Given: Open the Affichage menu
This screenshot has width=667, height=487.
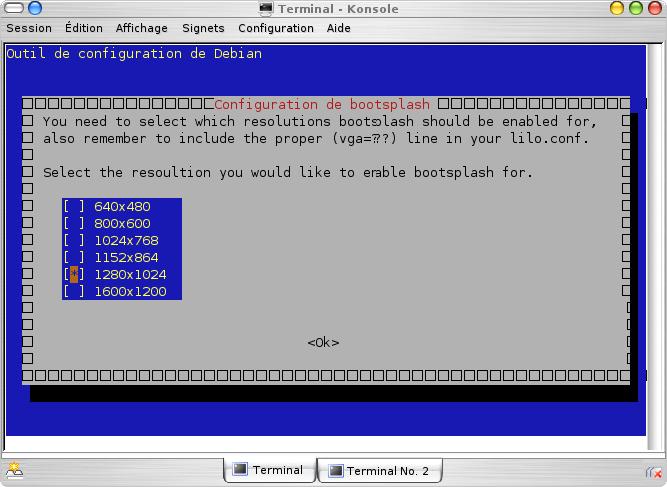Looking at the screenshot, I should click(x=142, y=28).
